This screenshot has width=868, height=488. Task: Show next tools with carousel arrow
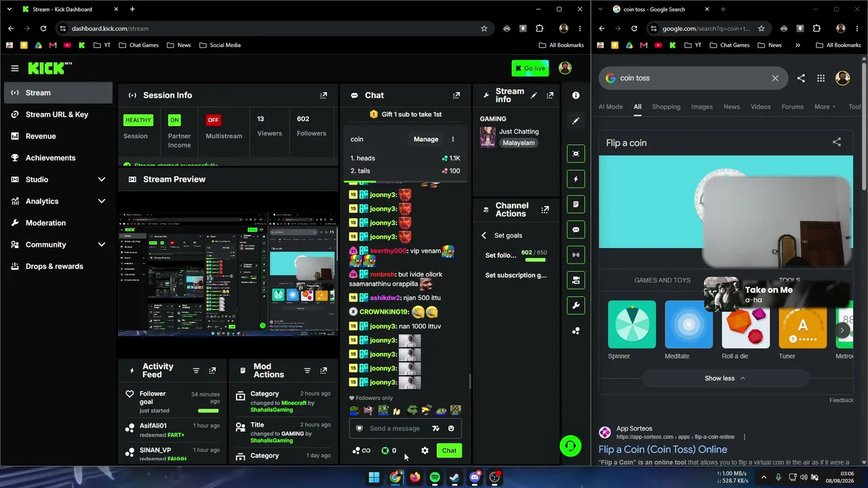click(x=842, y=330)
